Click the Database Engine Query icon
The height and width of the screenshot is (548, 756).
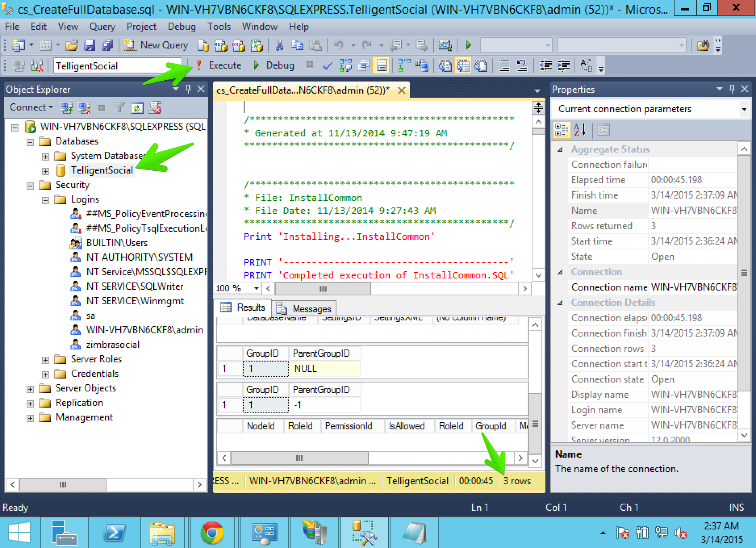pyautogui.click(x=203, y=45)
